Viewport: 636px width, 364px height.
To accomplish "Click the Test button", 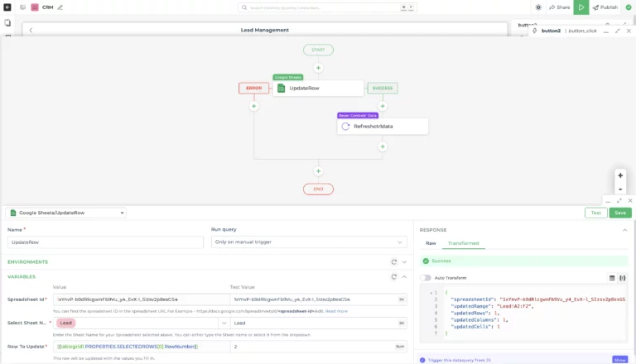I will [595, 213].
